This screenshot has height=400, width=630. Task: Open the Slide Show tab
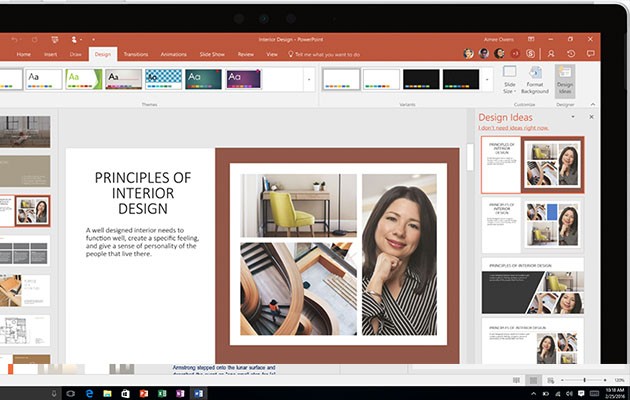(212, 54)
